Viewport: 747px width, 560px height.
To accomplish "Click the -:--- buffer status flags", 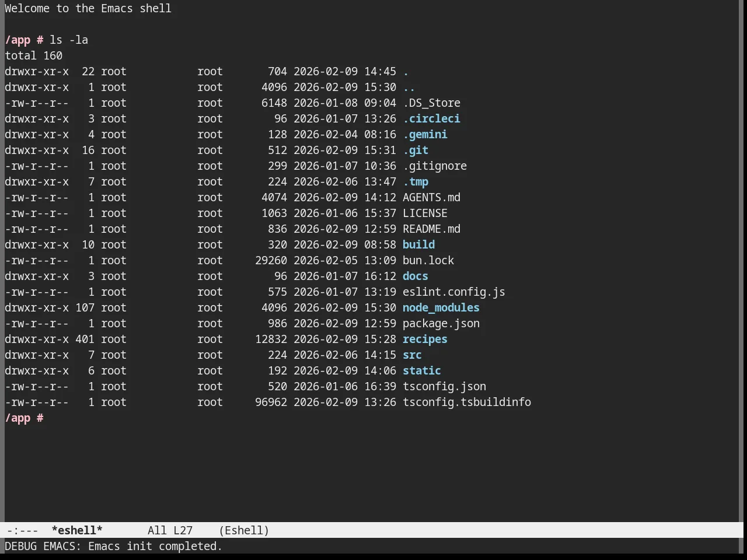I will [22, 530].
